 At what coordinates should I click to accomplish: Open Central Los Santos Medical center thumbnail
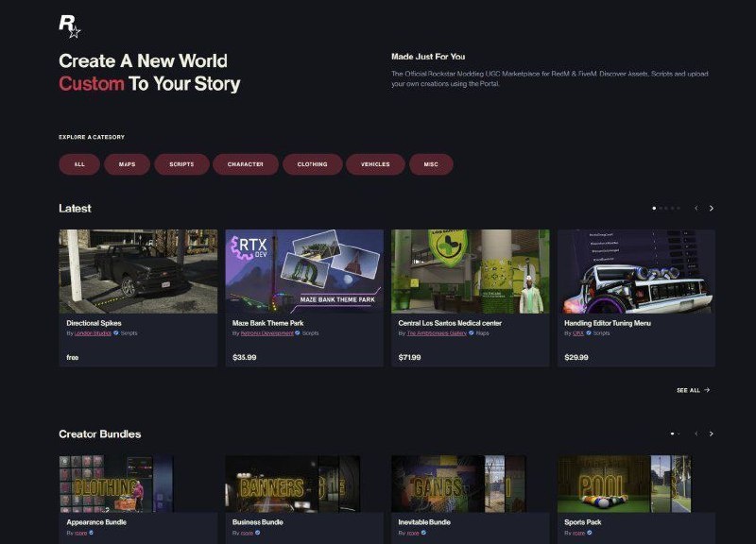pos(470,271)
